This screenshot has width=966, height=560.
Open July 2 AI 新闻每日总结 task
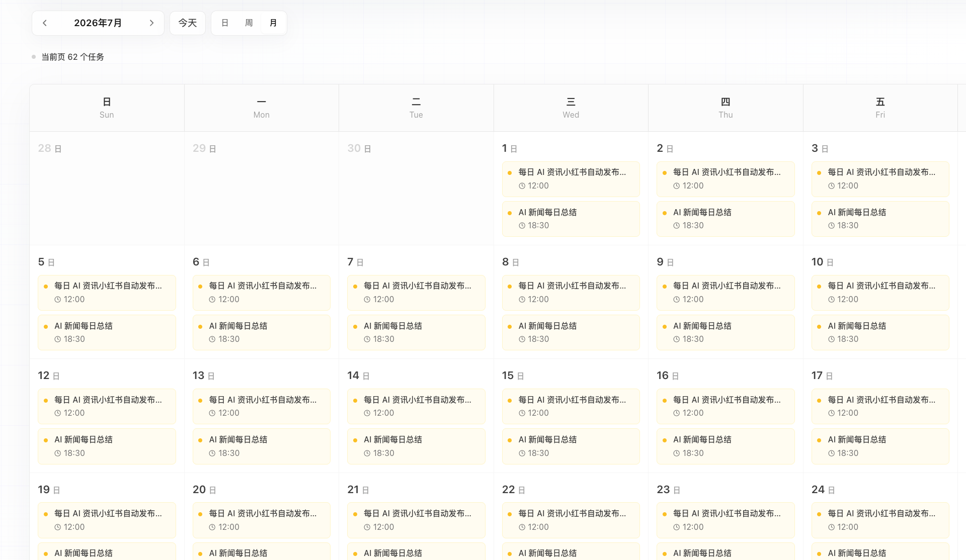(726, 219)
